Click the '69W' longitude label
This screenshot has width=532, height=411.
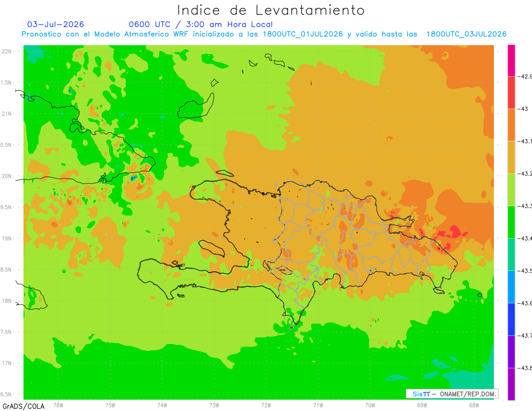pyautogui.click(x=422, y=405)
